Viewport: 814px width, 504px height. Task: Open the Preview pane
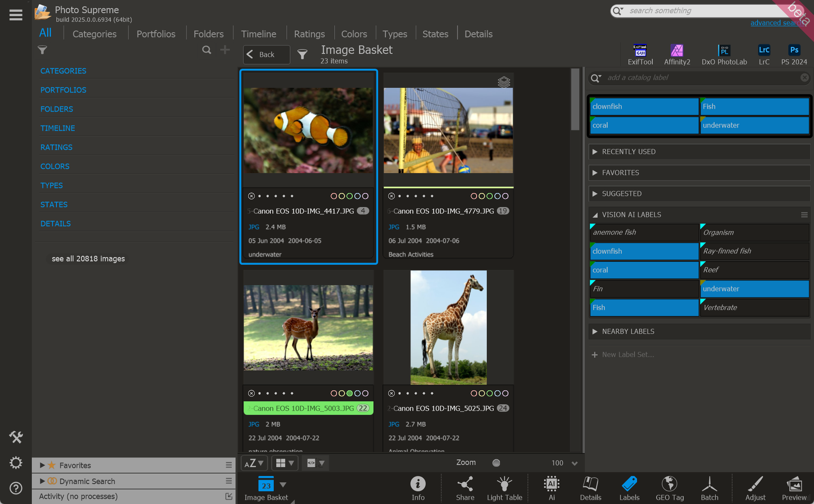click(794, 489)
